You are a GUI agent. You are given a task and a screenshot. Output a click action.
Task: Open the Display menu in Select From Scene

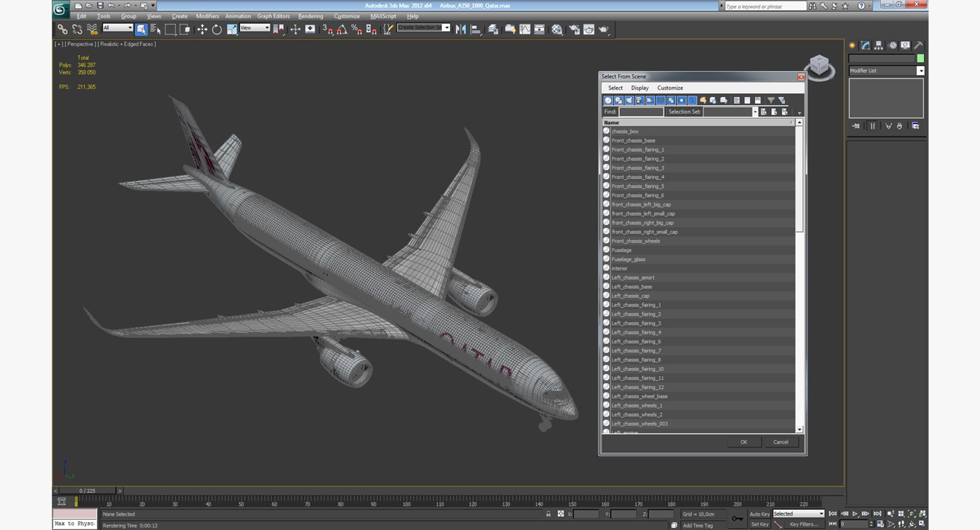click(640, 88)
